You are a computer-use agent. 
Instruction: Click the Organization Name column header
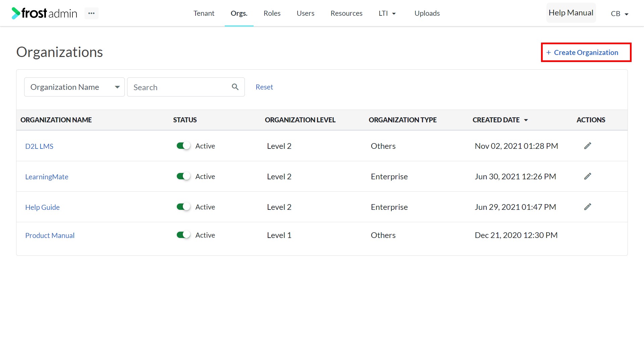[x=56, y=120]
